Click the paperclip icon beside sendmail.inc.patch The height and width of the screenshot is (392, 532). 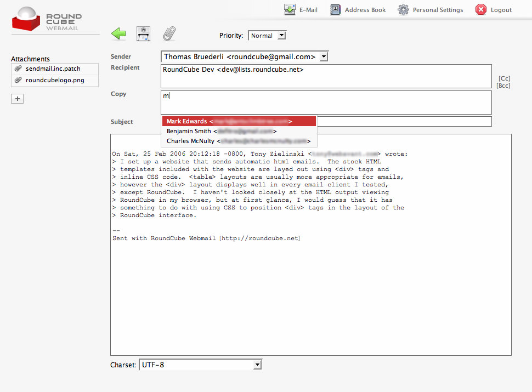point(18,69)
